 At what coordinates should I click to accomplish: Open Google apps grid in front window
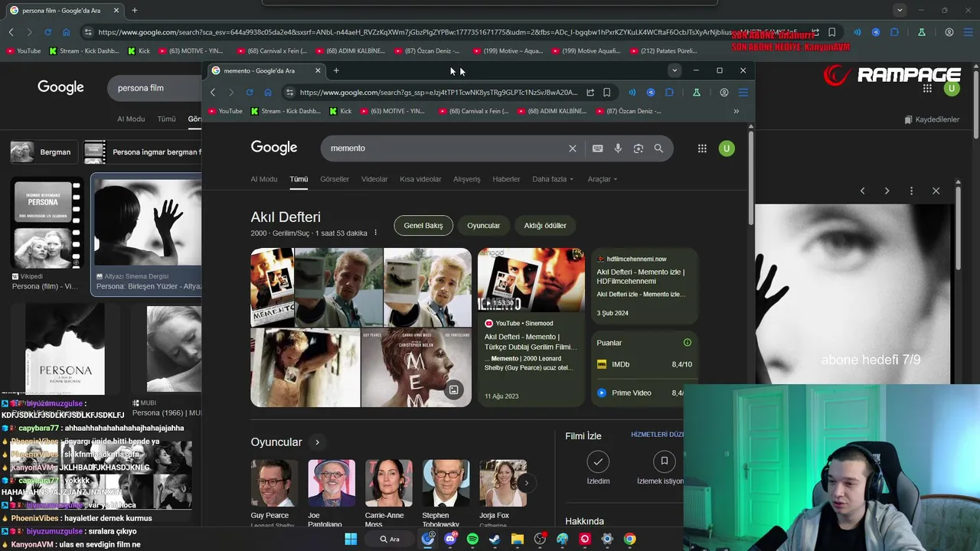pos(702,148)
